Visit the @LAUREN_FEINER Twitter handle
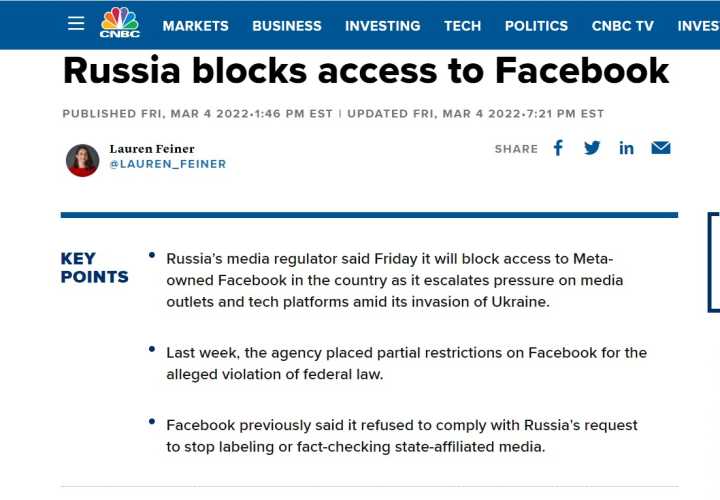The height and width of the screenshot is (500, 720). pos(168,164)
